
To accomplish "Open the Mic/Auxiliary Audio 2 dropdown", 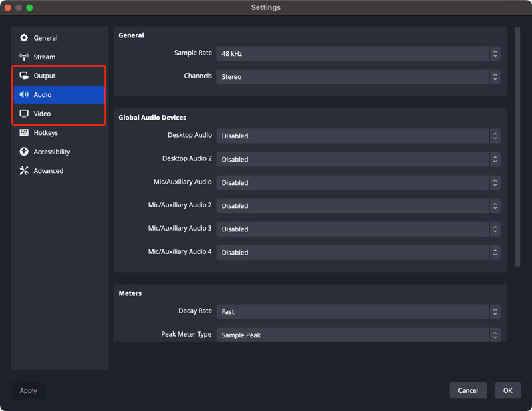I will tap(358, 206).
